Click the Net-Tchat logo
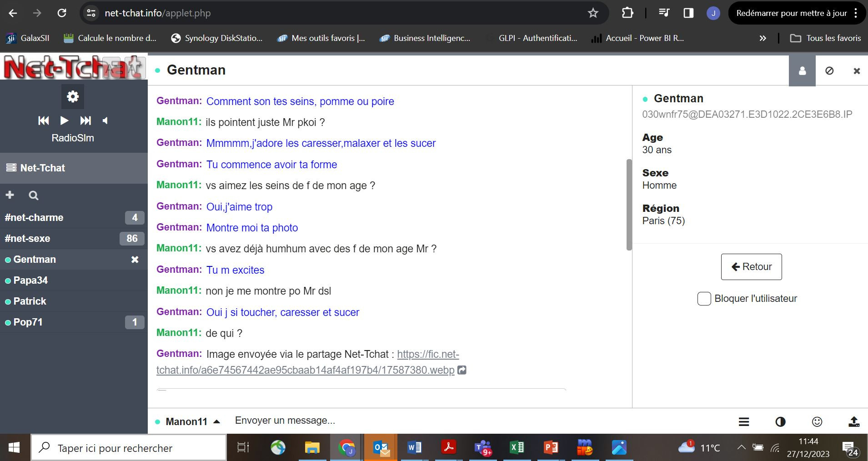 coord(74,67)
